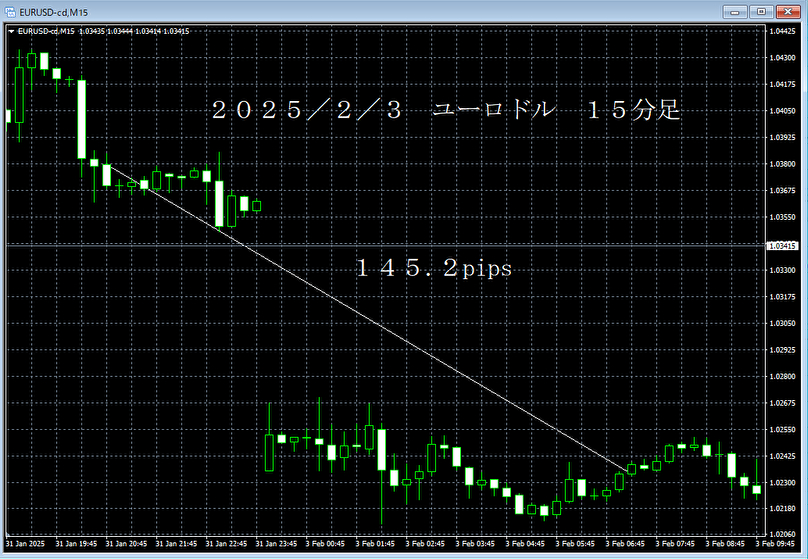The image size is (808, 559).
Task: Click the 1.03050 price scale label
Action: 785,324
